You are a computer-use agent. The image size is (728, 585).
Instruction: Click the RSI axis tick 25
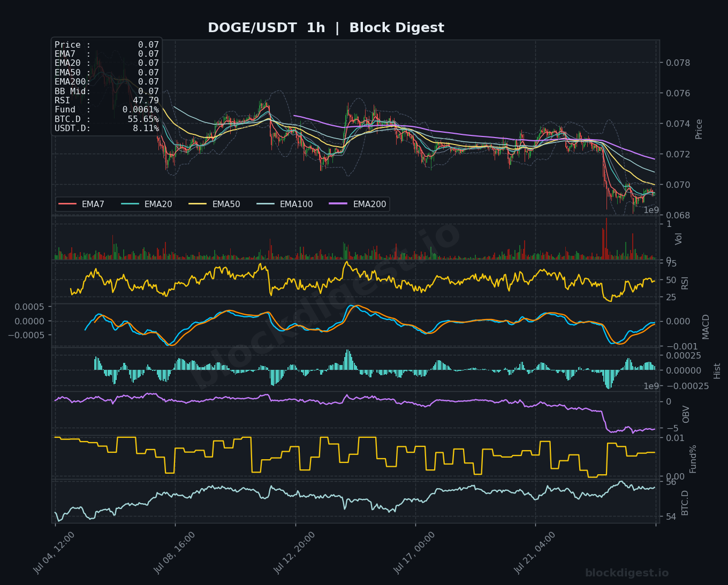pyautogui.click(x=671, y=297)
